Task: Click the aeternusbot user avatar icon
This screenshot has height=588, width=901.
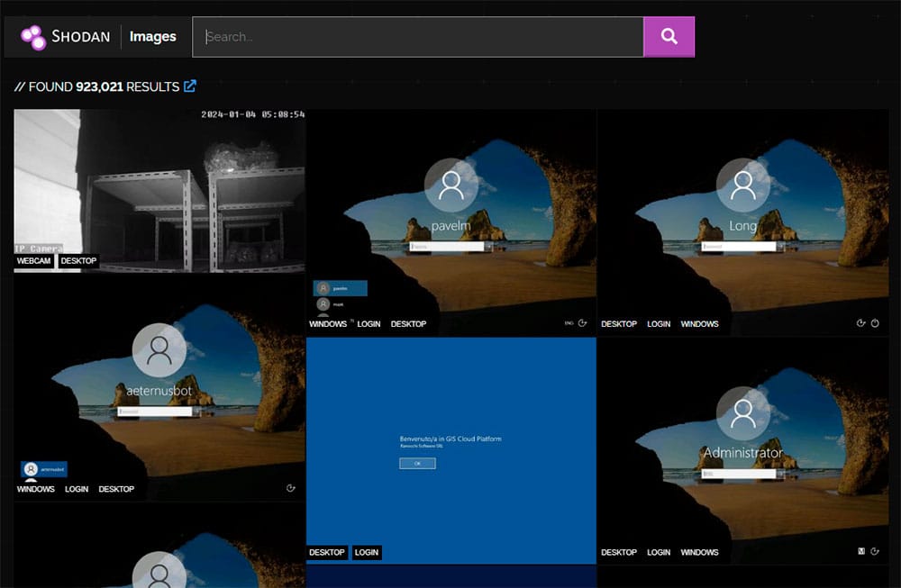Action: coord(159,350)
